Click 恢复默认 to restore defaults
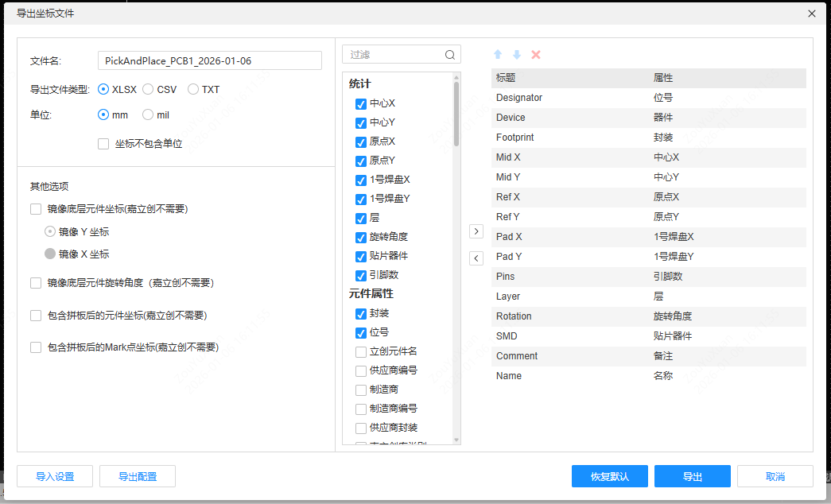The height and width of the screenshot is (504, 831). [610, 476]
